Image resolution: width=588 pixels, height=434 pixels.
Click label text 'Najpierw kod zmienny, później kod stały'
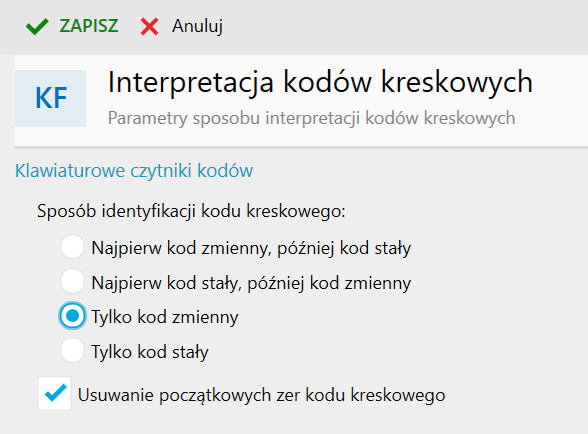pyautogui.click(x=251, y=248)
